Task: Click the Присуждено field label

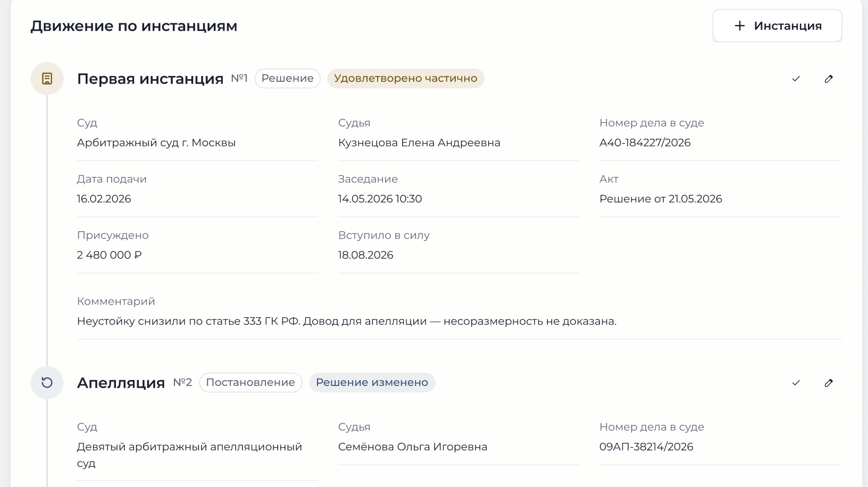Action: [x=113, y=236]
